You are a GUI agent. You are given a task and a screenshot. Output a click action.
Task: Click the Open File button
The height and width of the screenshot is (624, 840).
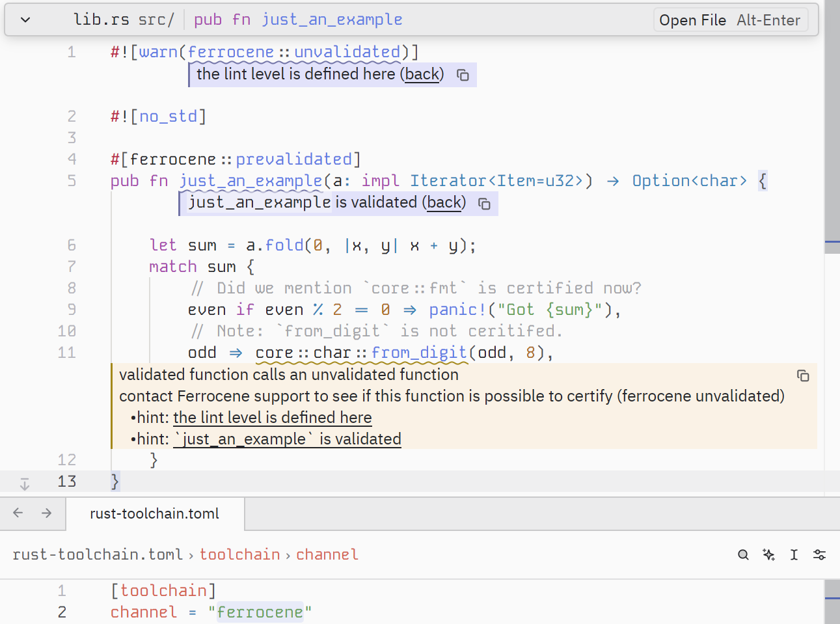tap(730, 20)
